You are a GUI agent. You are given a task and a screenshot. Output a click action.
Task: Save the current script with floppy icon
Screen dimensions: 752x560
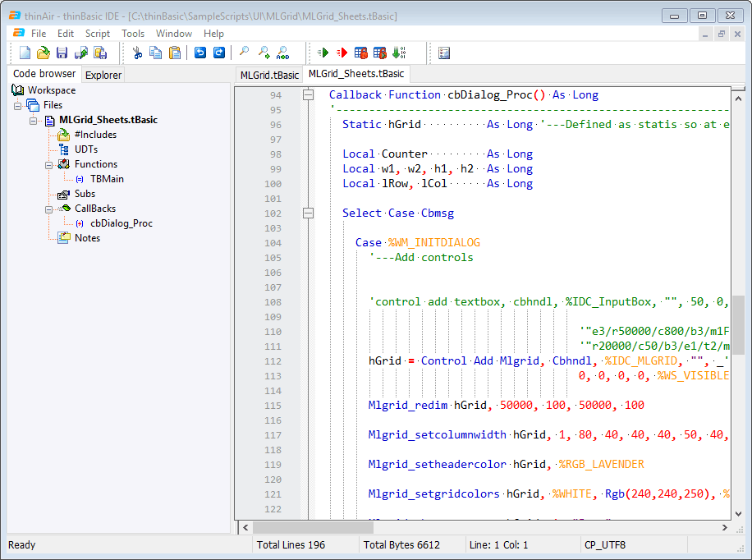pyautogui.click(x=62, y=53)
